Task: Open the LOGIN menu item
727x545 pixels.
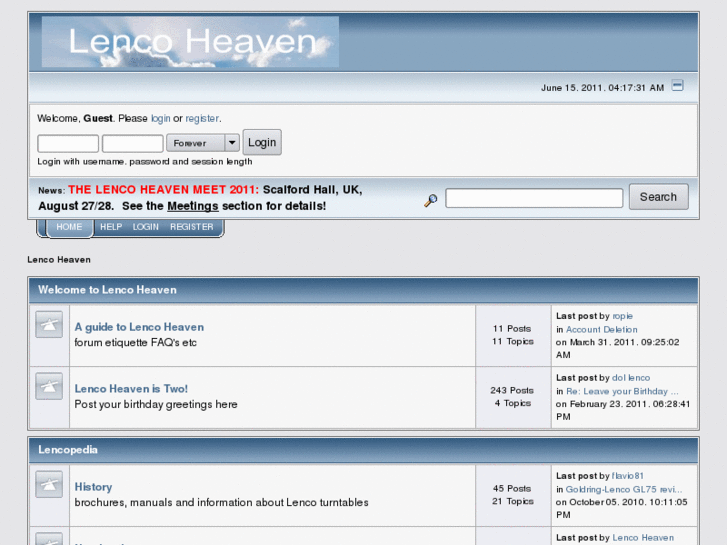Action: [146, 227]
